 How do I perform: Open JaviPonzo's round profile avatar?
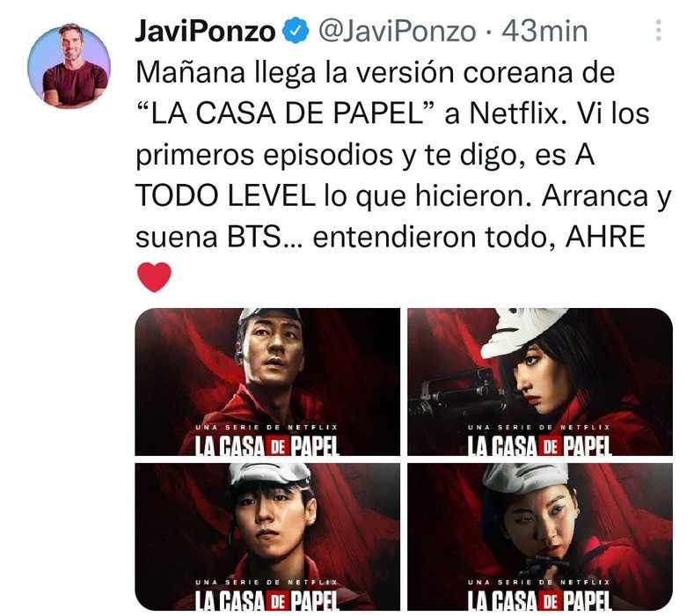(x=69, y=66)
